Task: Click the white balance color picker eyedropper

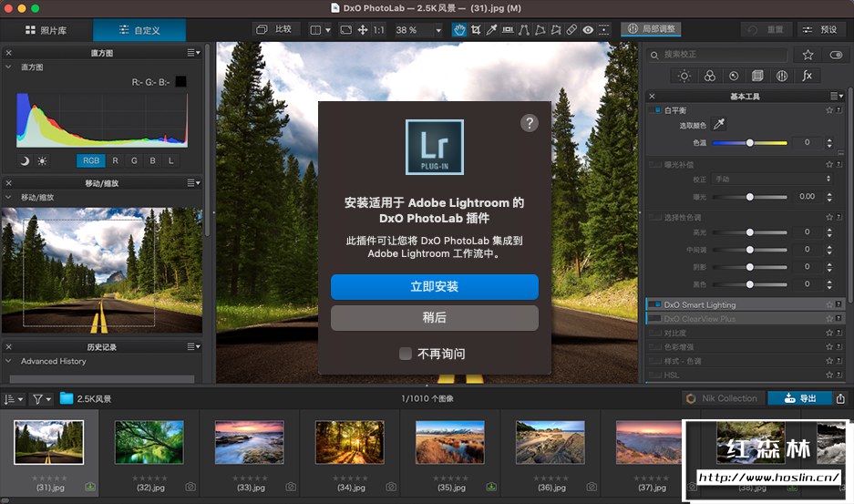Action: point(719,124)
